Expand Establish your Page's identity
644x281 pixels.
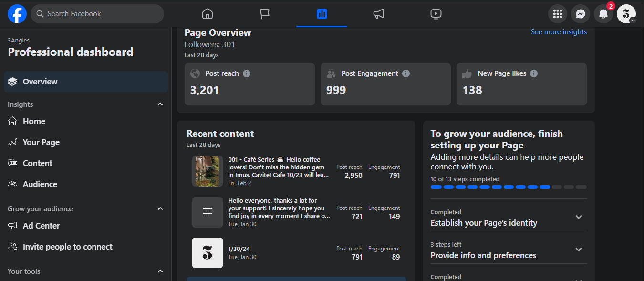pyautogui.click(x=579, y=218)
